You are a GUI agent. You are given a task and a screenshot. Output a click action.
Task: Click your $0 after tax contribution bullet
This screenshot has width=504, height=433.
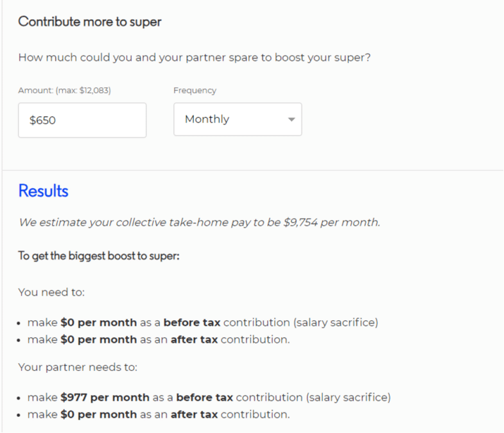(x=158, y=339)
